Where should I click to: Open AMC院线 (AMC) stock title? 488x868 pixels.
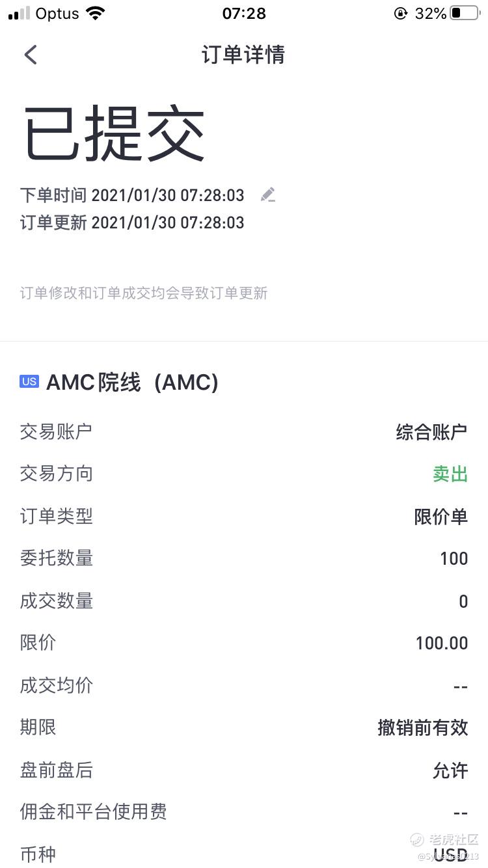132,383
